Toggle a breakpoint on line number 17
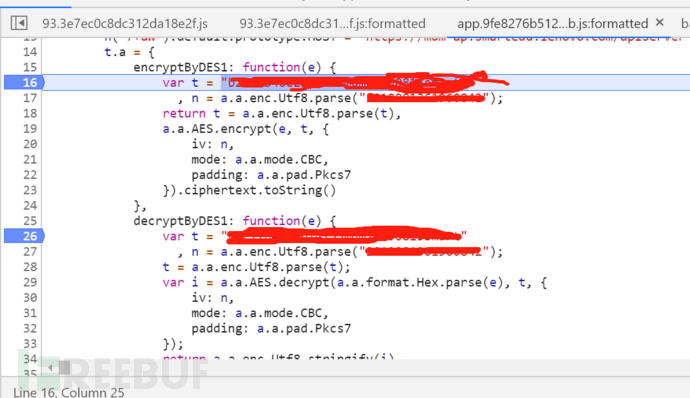The width and height of the screenshot is (690, 398). pos(30,98)
